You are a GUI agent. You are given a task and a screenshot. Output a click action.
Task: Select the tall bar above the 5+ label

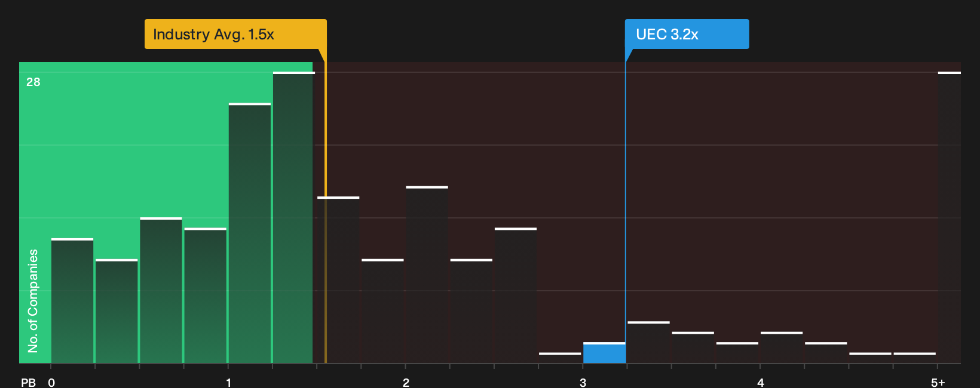click(x=950, y=218)
